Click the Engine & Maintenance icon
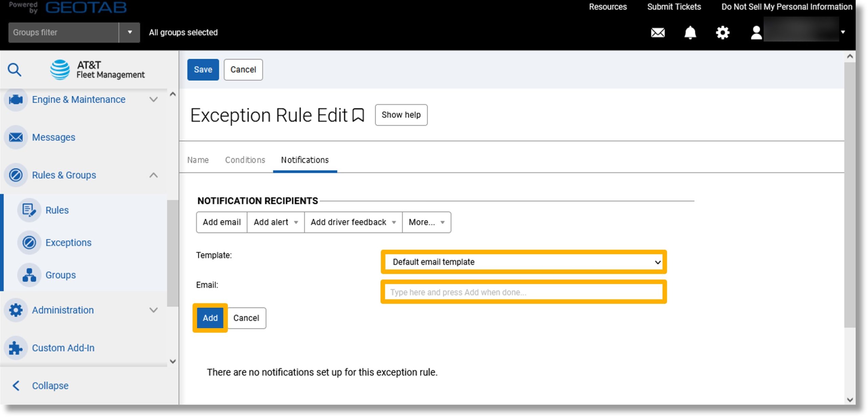Viewport: 868px width, 417px height. [x=16, y=100]
